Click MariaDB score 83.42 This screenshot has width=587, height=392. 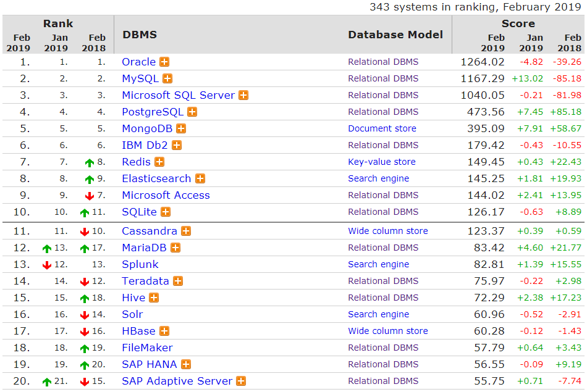pyautogui.click(x=489, y=248)
